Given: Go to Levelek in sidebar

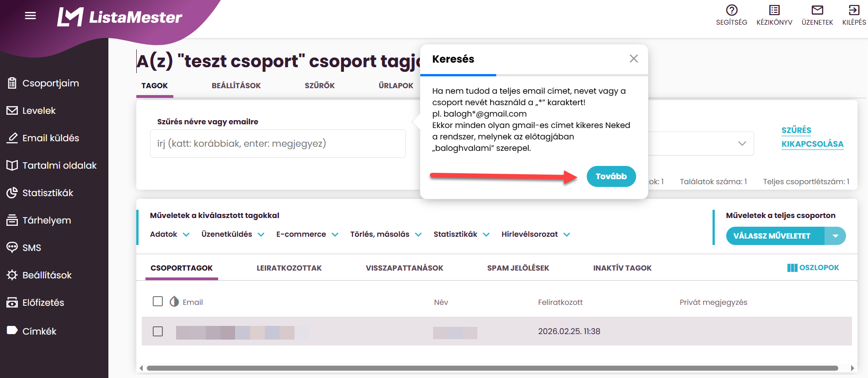Looking at the screenshot, I should click(31, 111).
